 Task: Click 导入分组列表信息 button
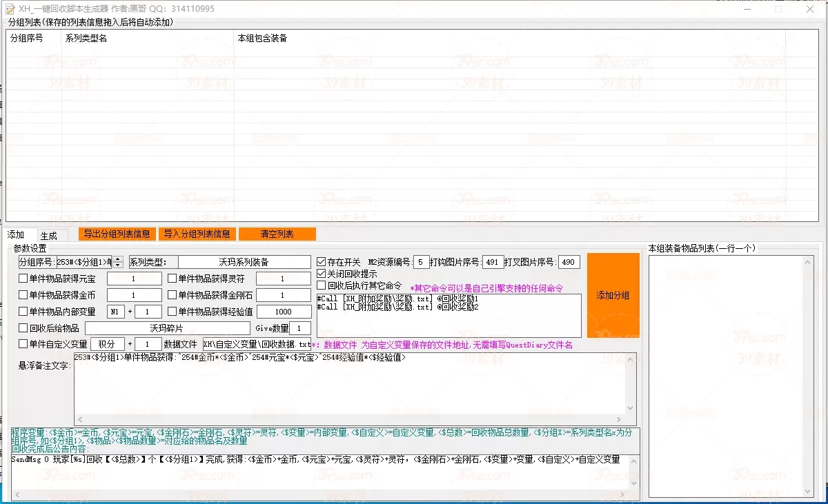tap(197, 234)
